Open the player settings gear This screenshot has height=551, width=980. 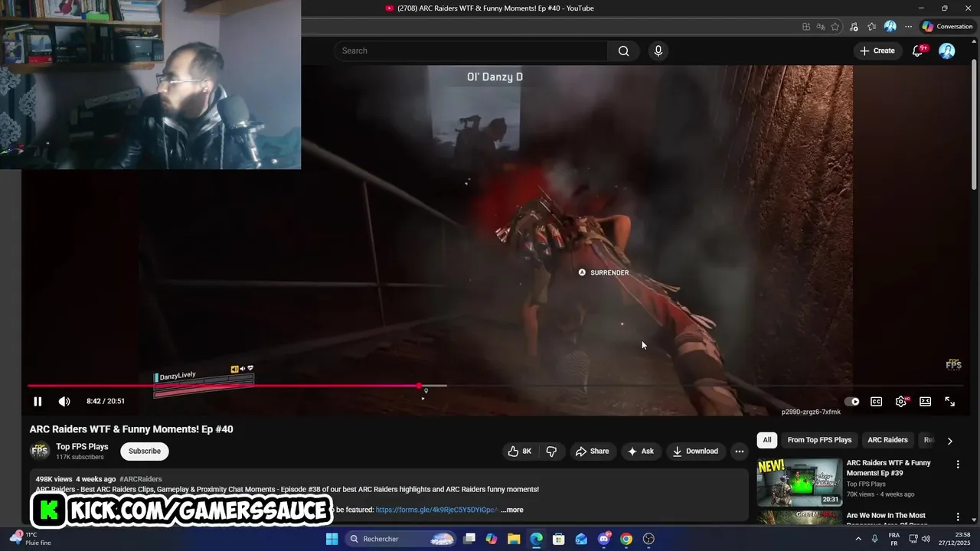901,402
